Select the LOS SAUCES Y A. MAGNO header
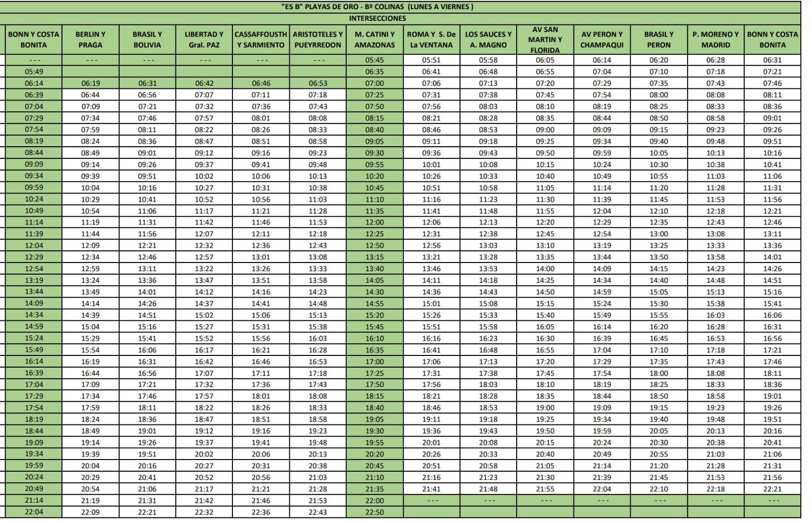The image size is (812, 523). click(x=488, y=40)
